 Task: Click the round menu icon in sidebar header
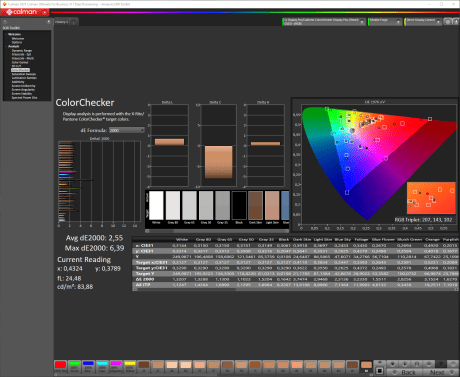pos(5,22)
